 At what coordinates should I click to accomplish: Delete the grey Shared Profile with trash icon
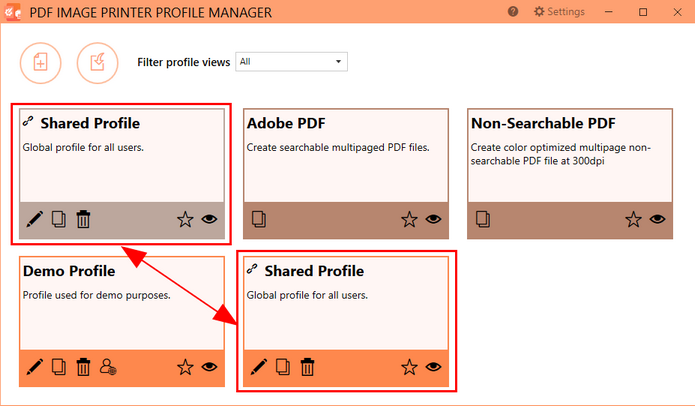[83, 219]
